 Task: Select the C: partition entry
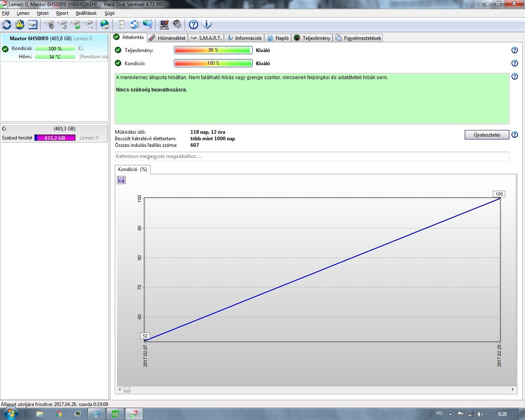(54, 133)
